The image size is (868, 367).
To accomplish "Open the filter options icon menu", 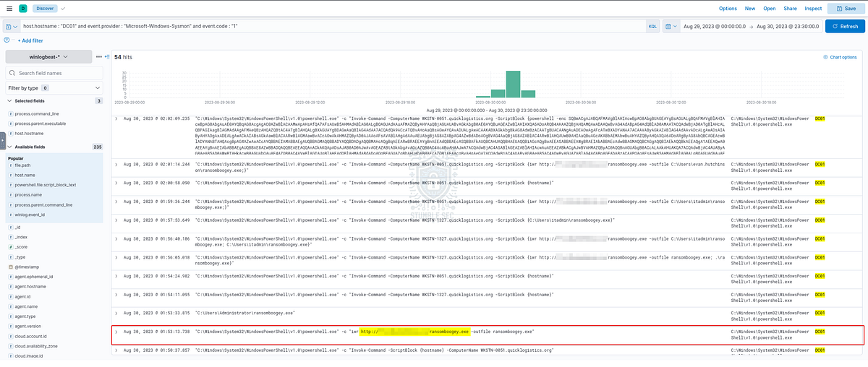I will (x=7, y=40).
